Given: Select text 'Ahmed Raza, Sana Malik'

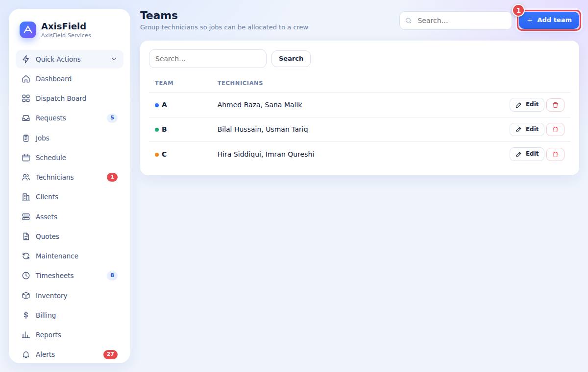Looking at the screenshot, I should 260,105.
